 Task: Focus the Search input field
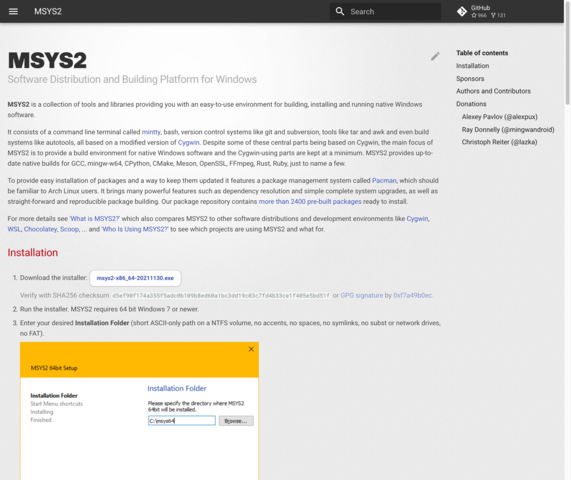(385, 12)
